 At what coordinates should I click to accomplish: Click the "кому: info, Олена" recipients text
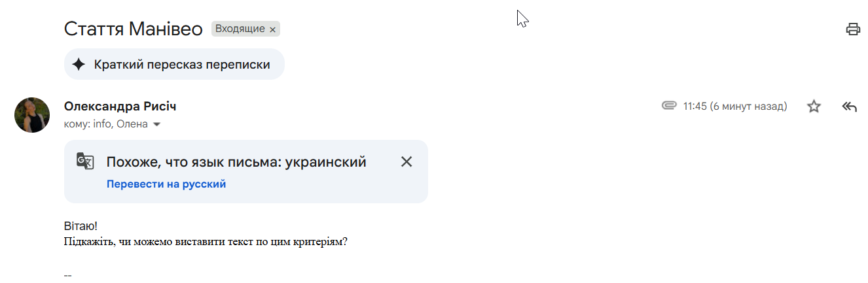[x=106, y=124]
